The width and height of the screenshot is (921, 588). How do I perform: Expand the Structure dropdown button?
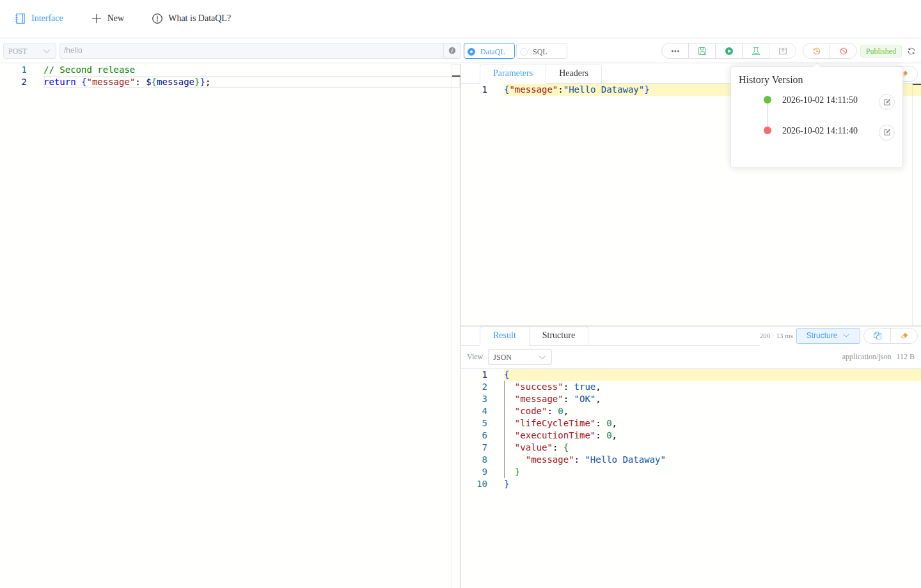[x=828, y=336]
